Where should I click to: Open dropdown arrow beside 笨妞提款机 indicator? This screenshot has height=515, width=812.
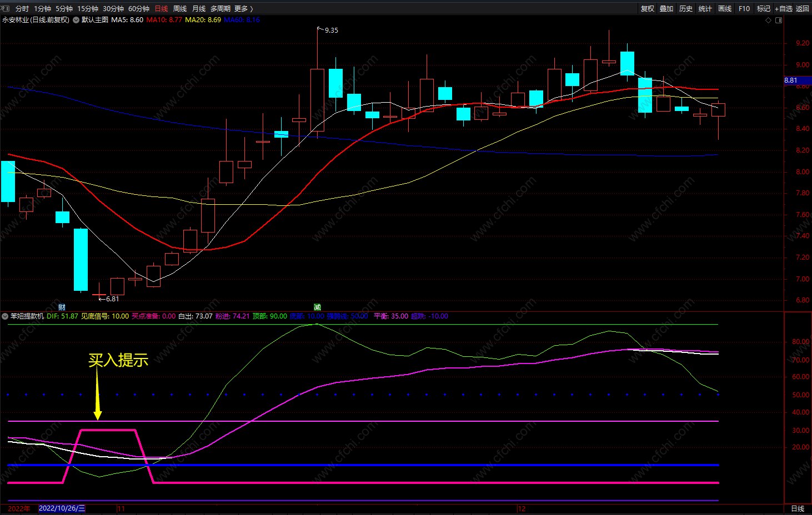[5, 316]
